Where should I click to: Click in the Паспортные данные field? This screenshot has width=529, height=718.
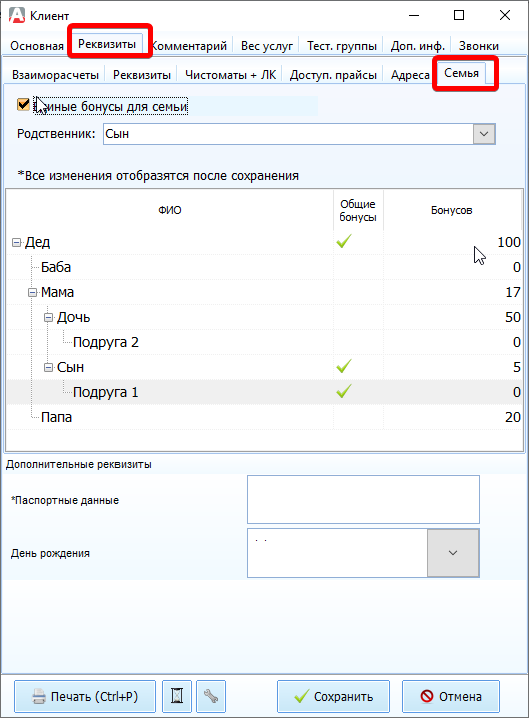click(x=363, y=500)
